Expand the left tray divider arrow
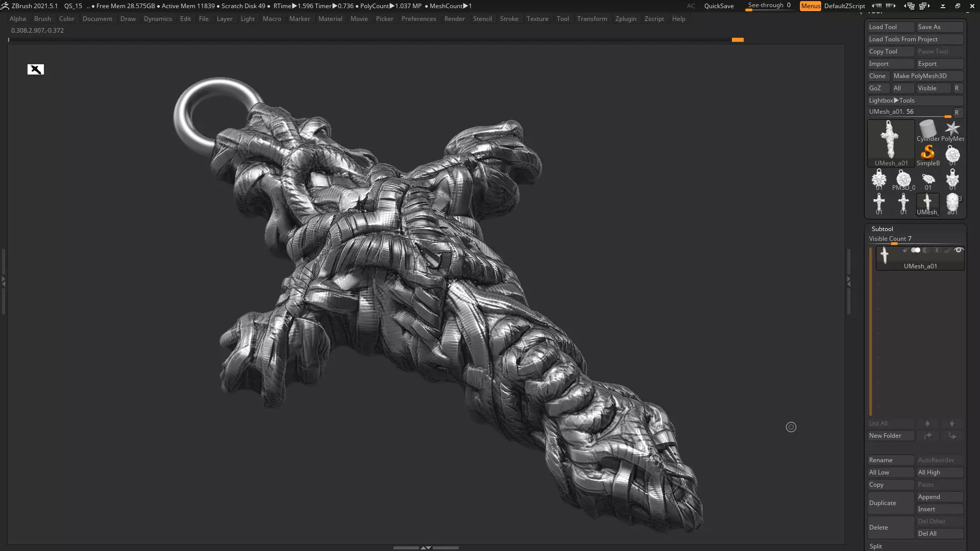980x551 pixels. pos(3,281)
